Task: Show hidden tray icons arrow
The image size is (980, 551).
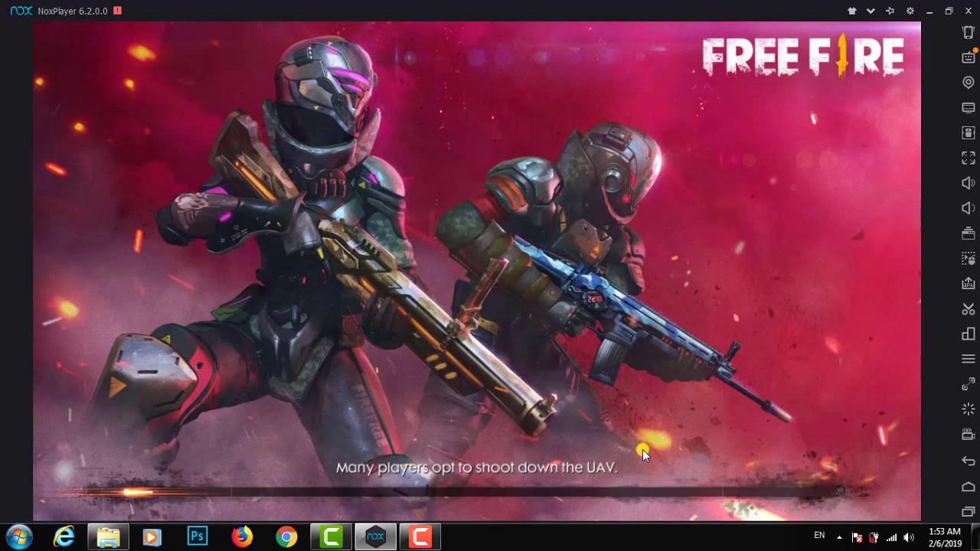Action: [839, 537]
